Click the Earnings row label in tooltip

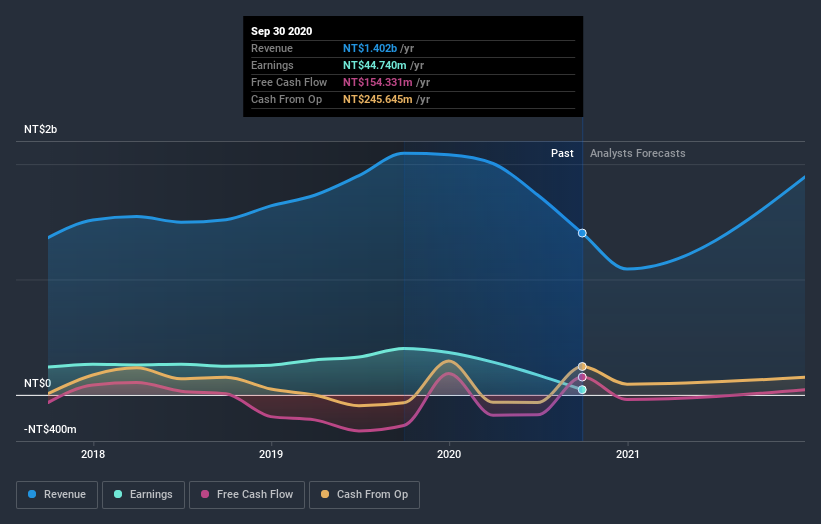click(272, 65)
